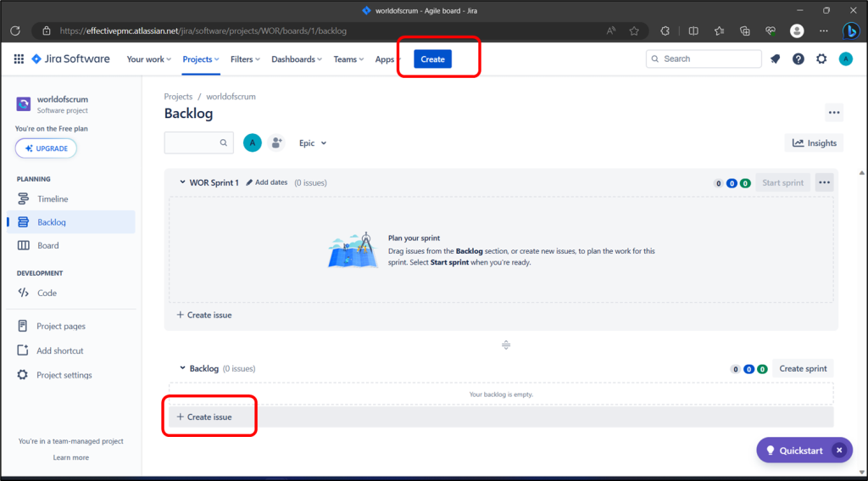
Task: Add this page to favorites star
Action: point(634,31)
